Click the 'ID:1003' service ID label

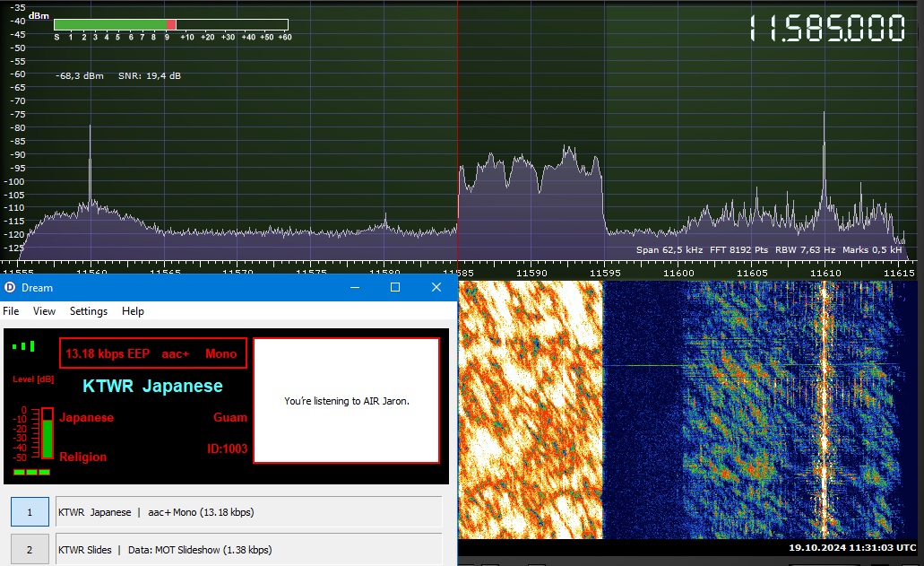tap(227, 448)
